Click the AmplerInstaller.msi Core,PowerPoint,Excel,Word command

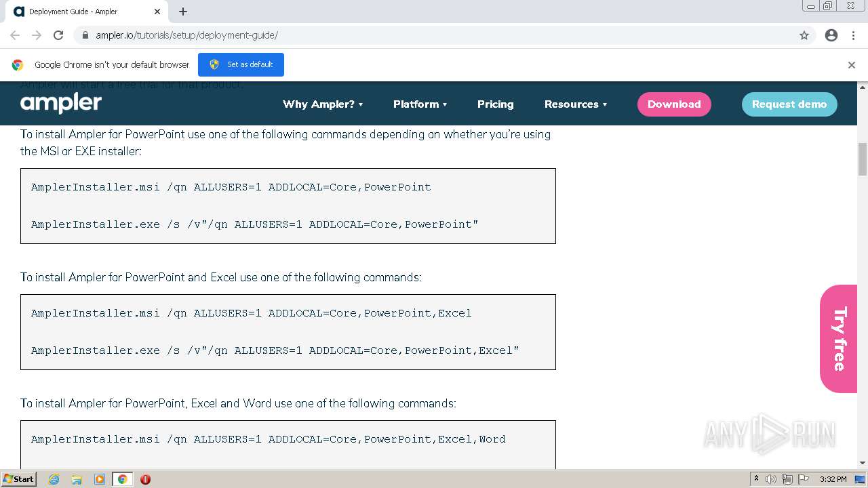269,439
